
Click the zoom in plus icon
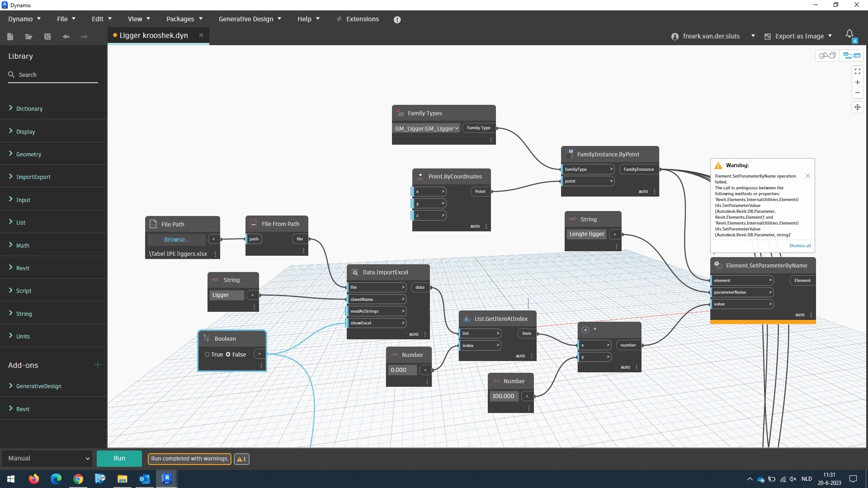[x=857, y=82]
